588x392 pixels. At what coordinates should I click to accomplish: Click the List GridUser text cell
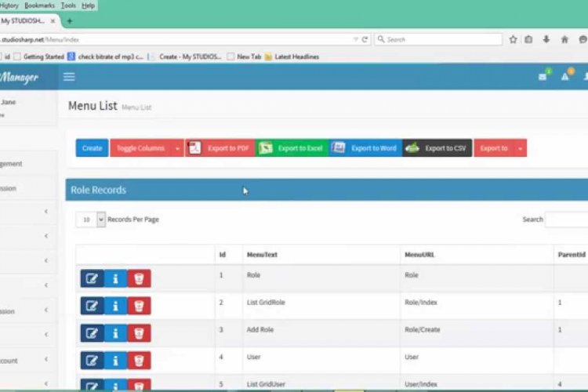266,384
